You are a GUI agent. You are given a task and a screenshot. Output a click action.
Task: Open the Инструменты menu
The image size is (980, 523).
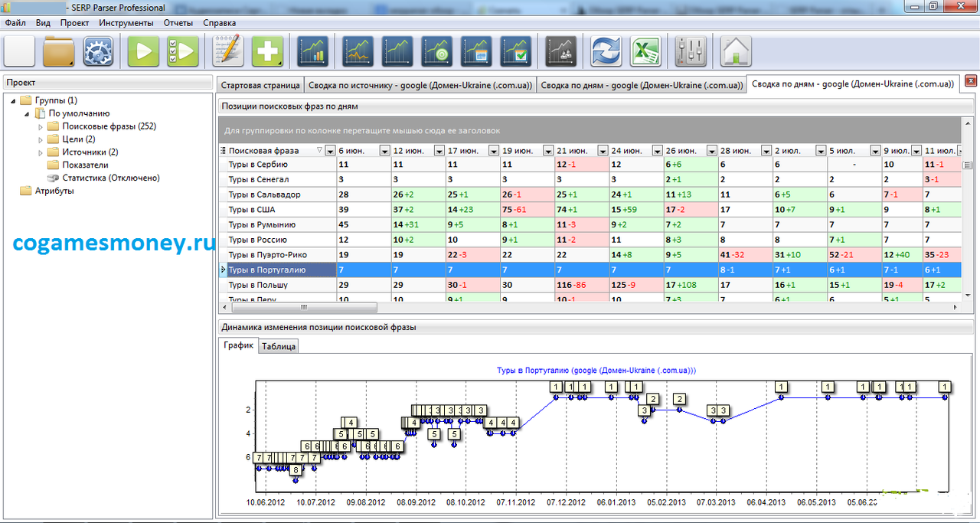click(x=126, y=23)
